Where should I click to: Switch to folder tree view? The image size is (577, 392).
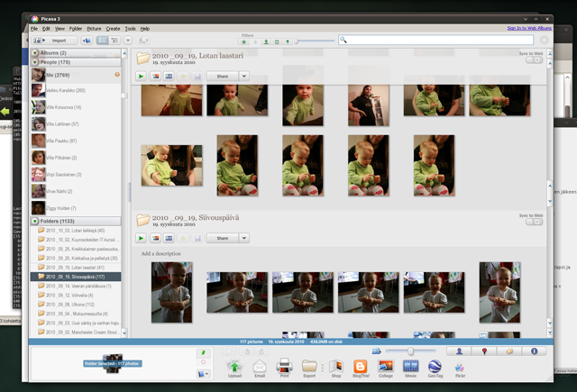(114, 41)
